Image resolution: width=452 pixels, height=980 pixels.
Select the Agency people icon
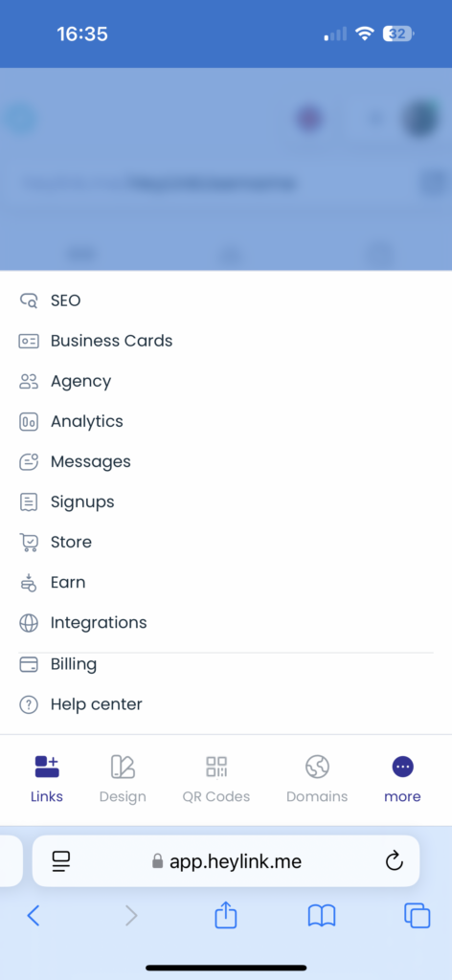point(29,381)
